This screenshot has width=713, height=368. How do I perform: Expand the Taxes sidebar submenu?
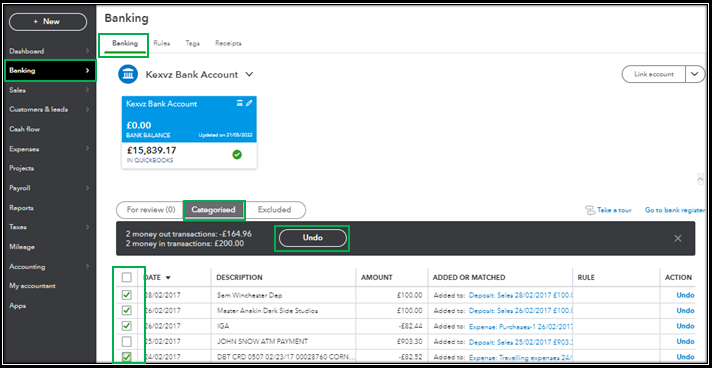coord(87,227)
